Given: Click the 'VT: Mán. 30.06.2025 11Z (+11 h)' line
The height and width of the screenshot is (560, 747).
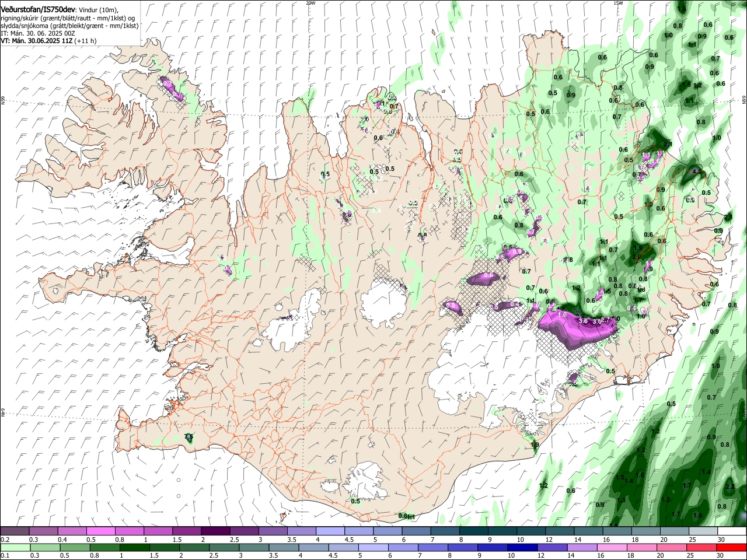Looking at the screenshot, I should (49, 41).
